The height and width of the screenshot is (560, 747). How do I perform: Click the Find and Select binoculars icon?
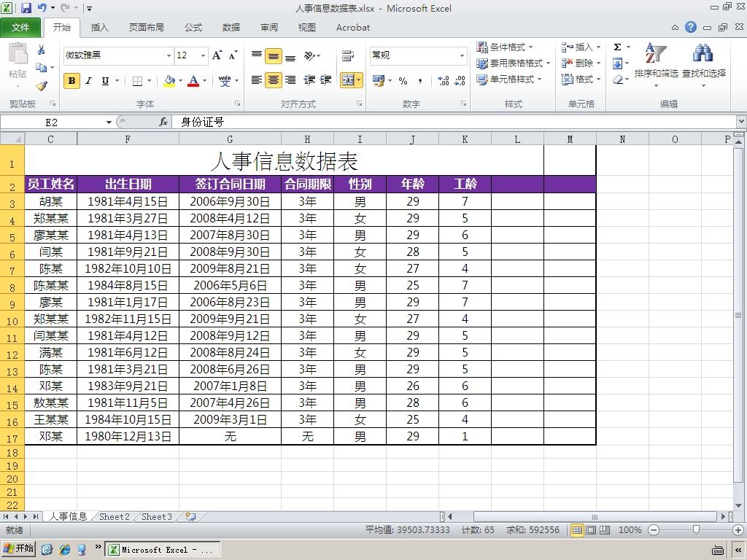703,53
